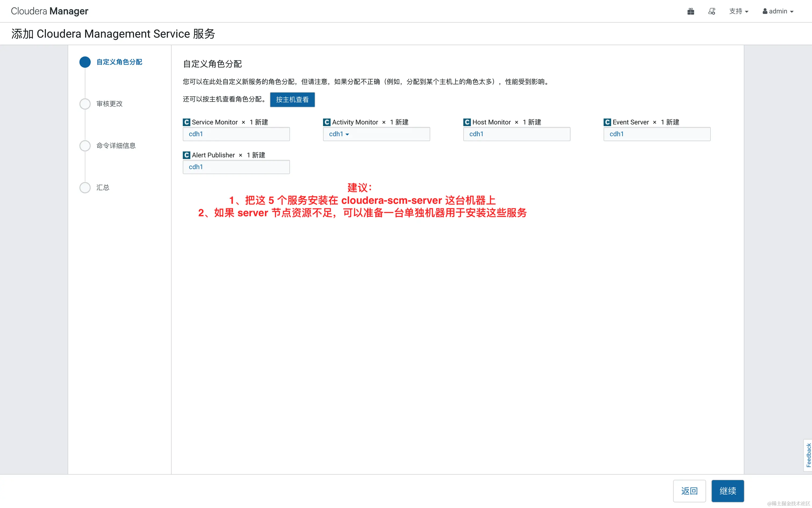Screen dimensions: 812x508
Task: Click the Activity Monitor label text
Action: (x=355, y=122)
